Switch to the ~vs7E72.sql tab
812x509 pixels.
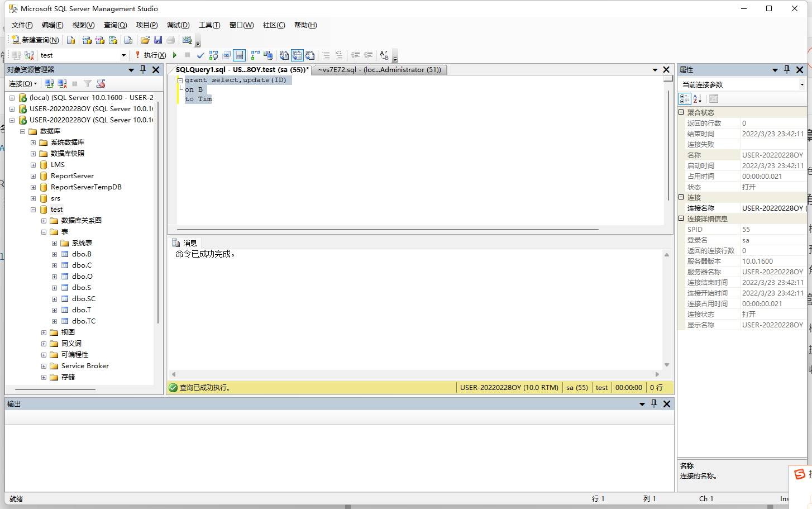(x=379, y=70)
